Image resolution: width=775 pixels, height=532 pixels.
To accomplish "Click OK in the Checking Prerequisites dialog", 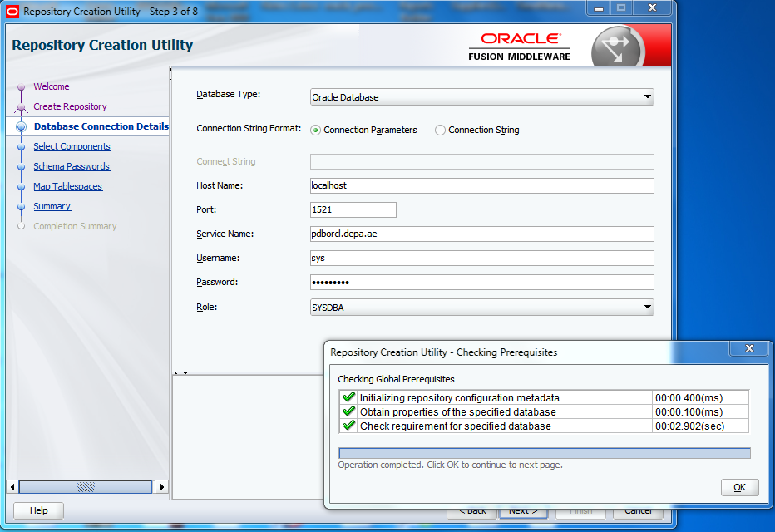I will point(739,487).
